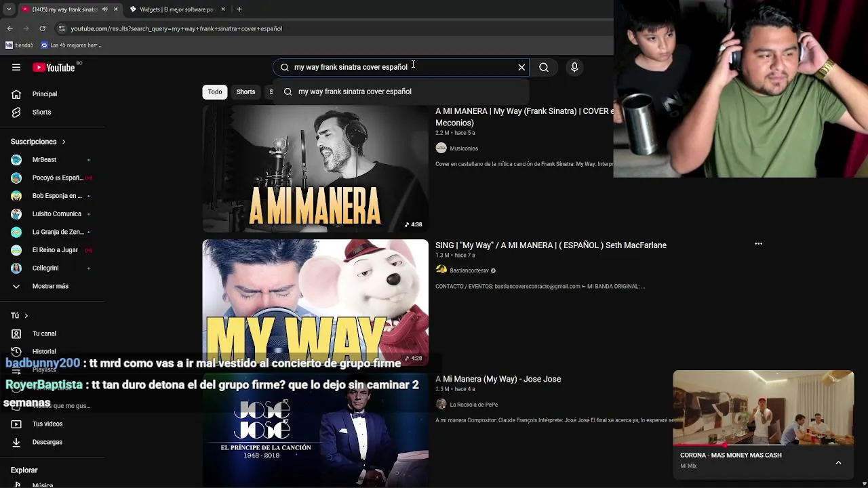Go back in browser history

click(9, 28)
